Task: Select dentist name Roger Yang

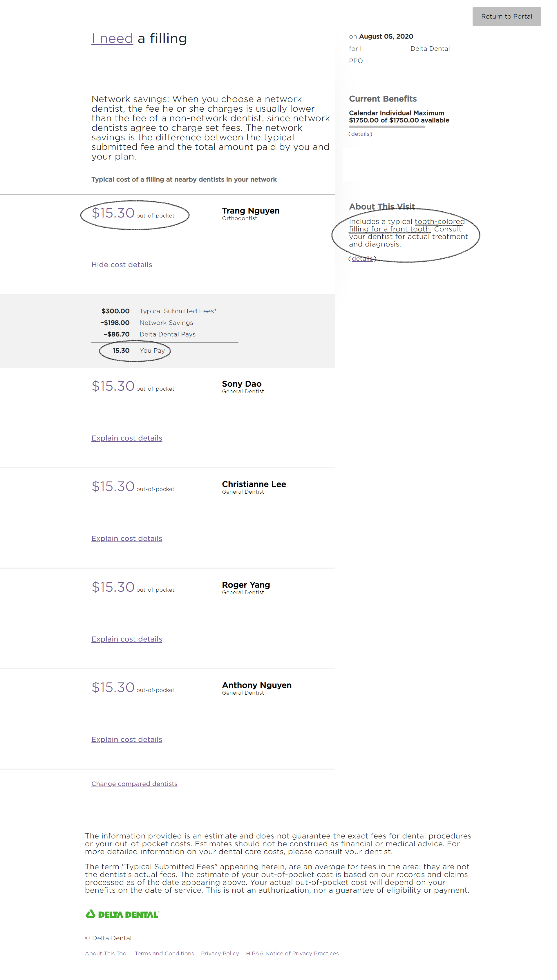Action: pyautogui.click(x=246, y=585)
